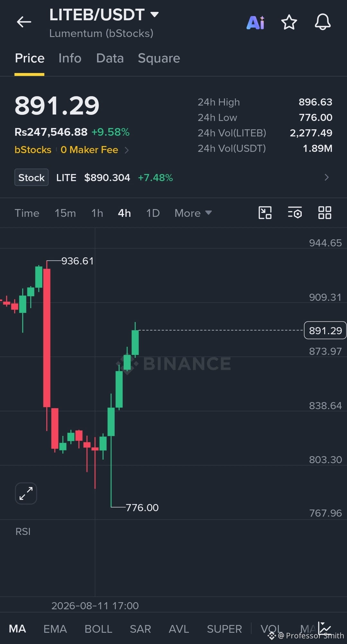Select the Time chart interval

(27, 213)
